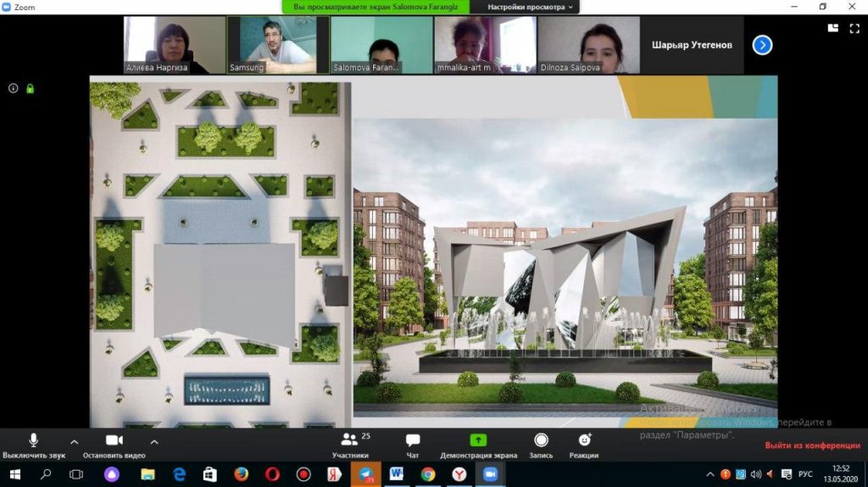Expand audio options arrow beside microphone
Image resolution: width=868 pixels, height=487 pixels.
tap(74, 441)
